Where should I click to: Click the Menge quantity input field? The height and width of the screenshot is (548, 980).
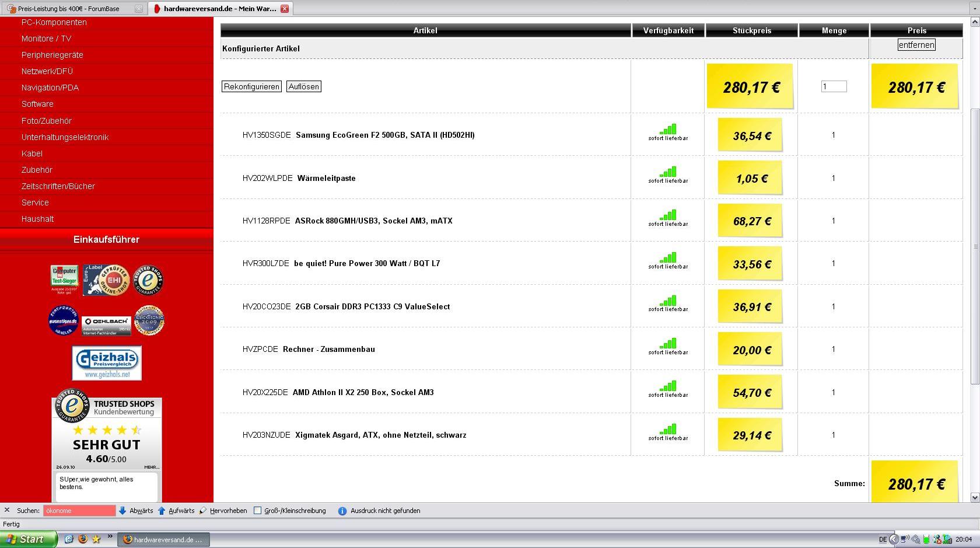click(834, 86)
